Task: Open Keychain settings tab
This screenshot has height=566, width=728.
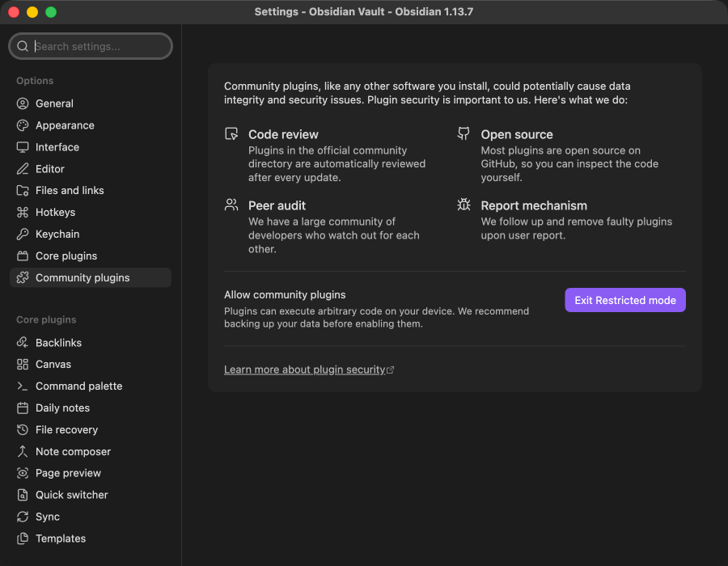Action: (91, 234)
